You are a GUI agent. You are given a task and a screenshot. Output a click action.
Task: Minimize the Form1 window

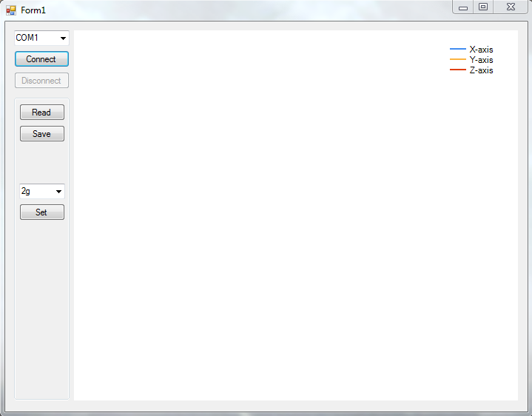pyautogui.click(x=463, y=7)
